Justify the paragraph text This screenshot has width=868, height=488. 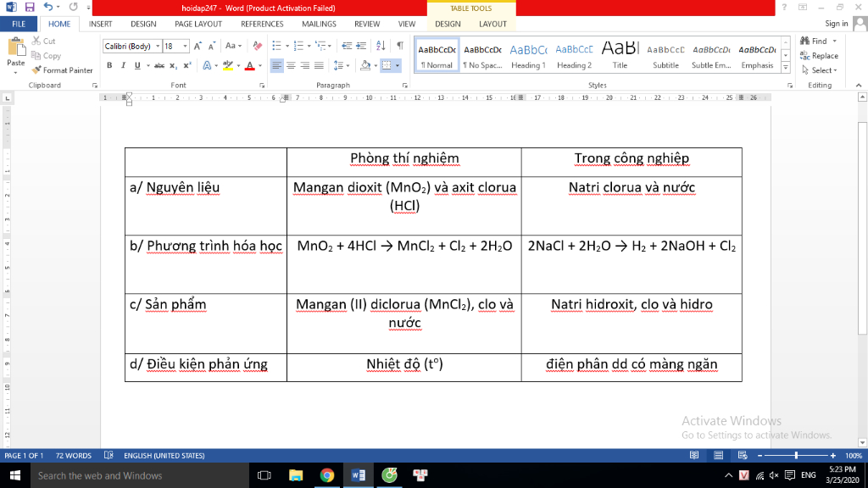tap(319, 65)
